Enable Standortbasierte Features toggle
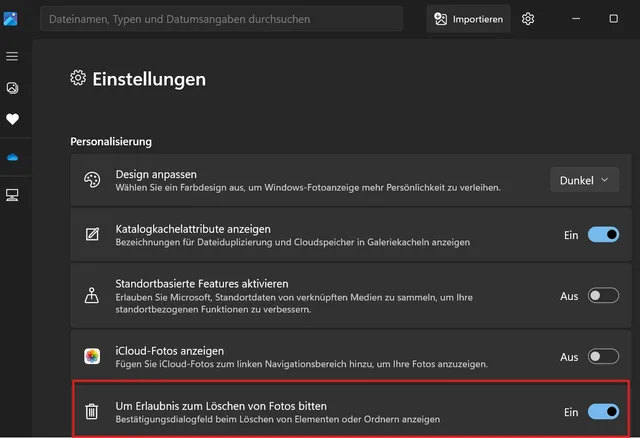 click(x=603, y=296)
